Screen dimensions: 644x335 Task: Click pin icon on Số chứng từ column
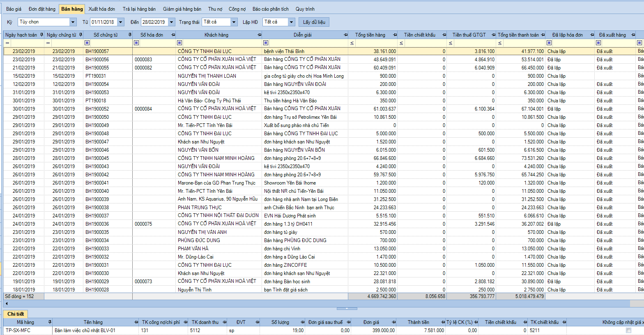(x=130, y=35)
